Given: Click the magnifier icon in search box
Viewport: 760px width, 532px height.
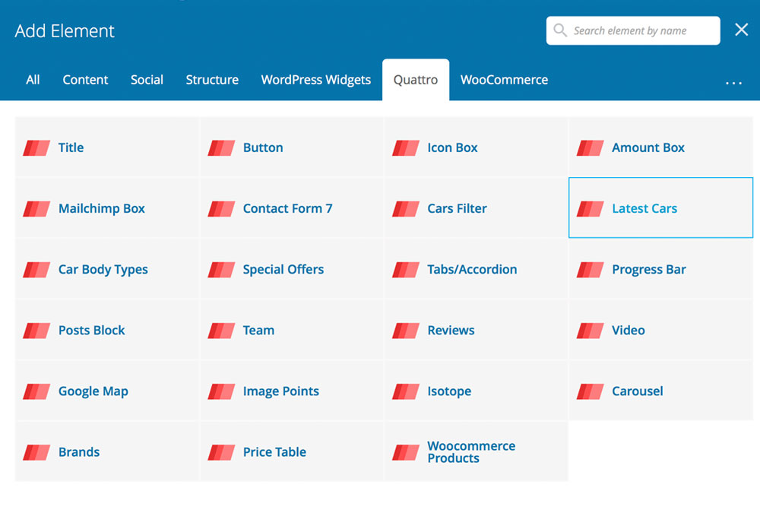Looking at the screenshot, I should 560,30.
